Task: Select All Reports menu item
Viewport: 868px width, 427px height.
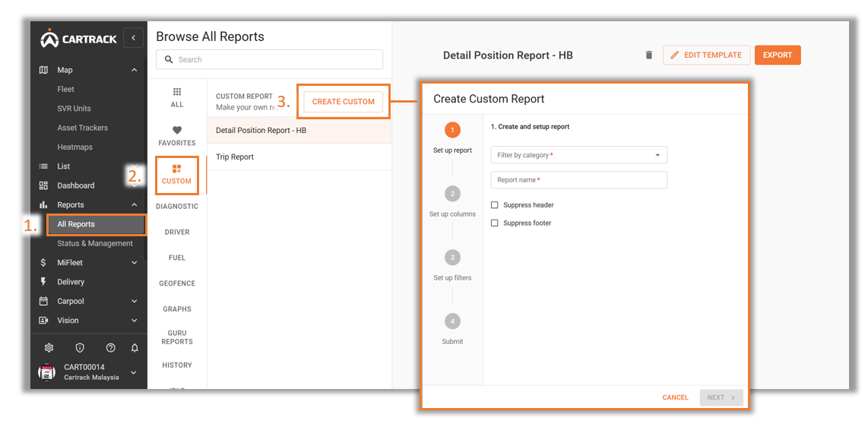Action: click(97, 224)
